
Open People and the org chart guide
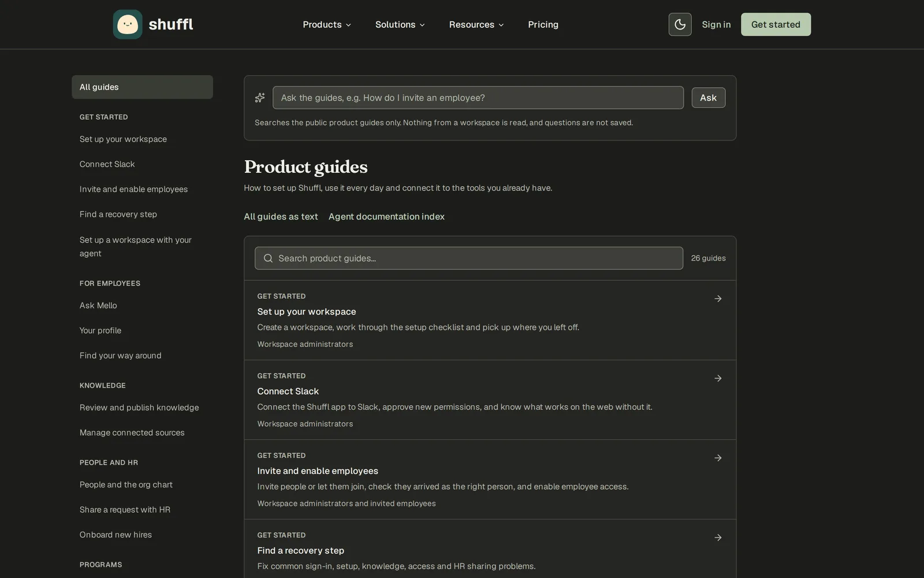click(x=126, y=485)
